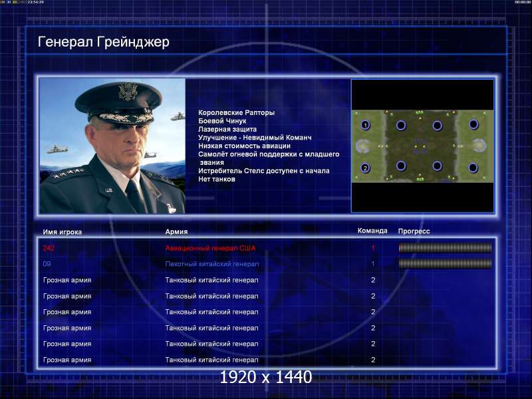Viewport: 532px width, 399px height.
Task: Click 'Авиационный генерал США' army entry
Action: [x=210, y=248]
